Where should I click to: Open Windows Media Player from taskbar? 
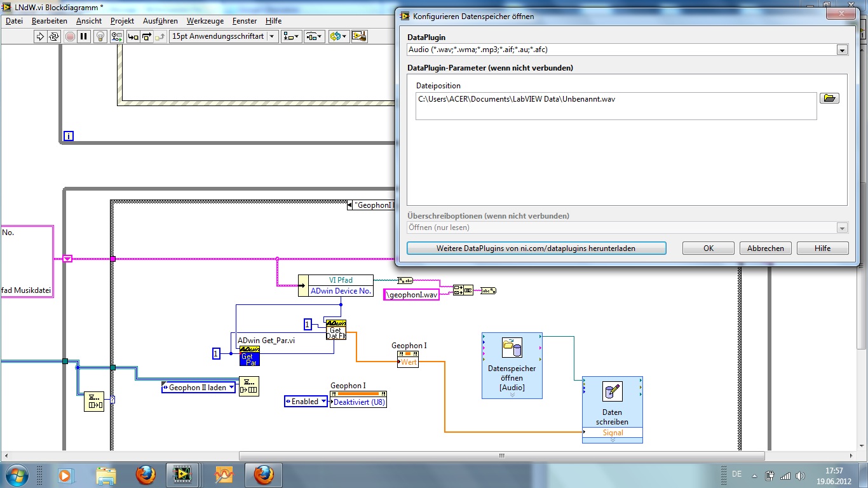pos(65,475)
